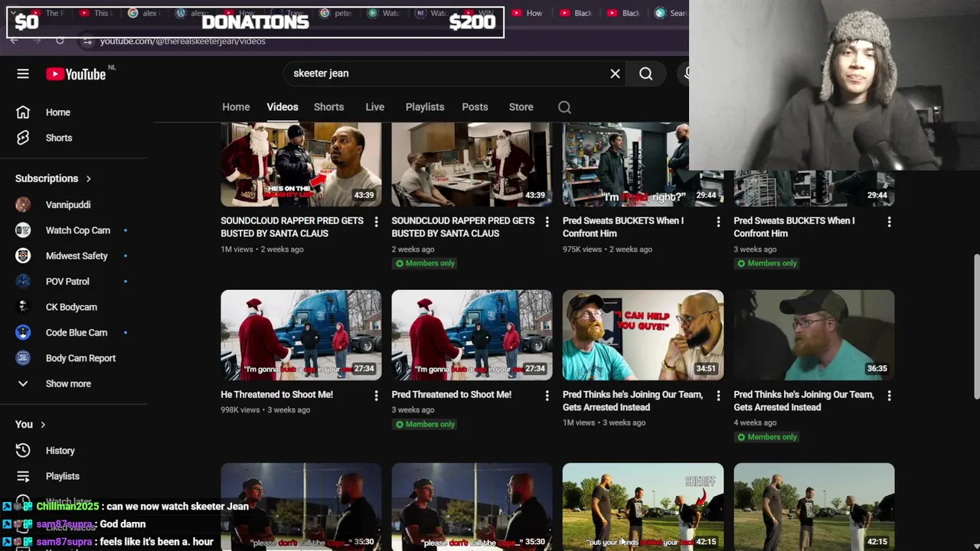Viewport: 980px width, 551px height.
Task: Open options for members-only Pred Sweats BUCKETS
Action: pos(889,222)
